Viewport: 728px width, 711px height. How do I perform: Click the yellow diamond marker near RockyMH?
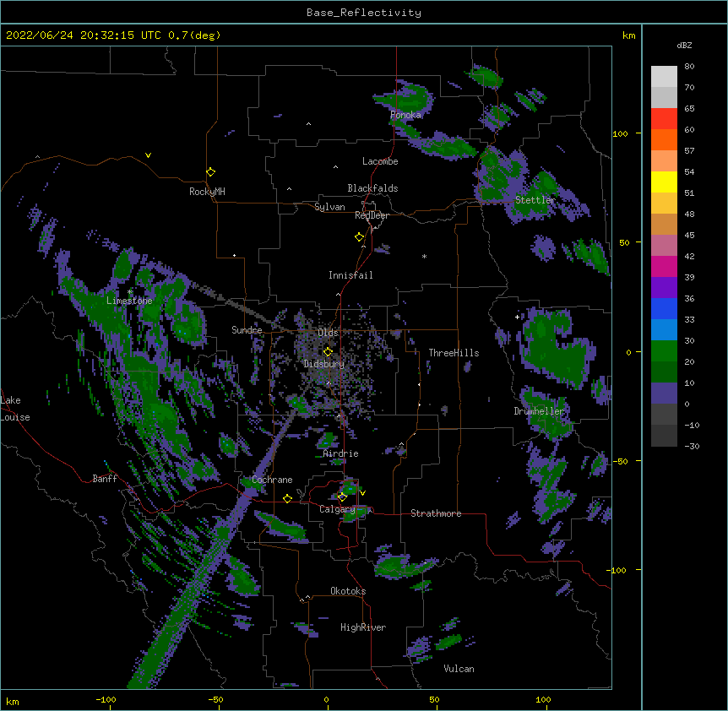coord(211,172)
